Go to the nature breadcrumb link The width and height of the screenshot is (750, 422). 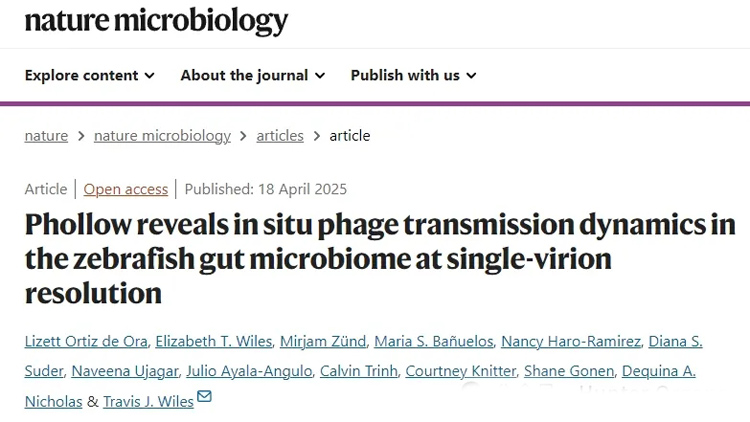click(x=46, y=135)
